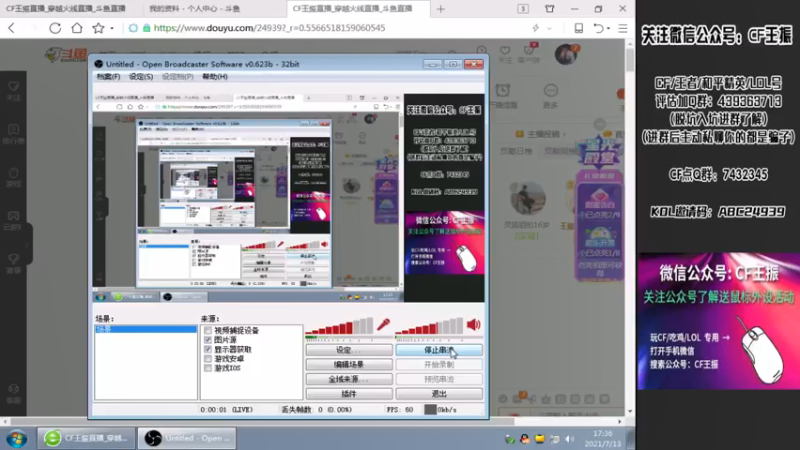Click the 退出 exit button in OBS
The height and width of the screenshot is (450, 800).
(439, 393)
